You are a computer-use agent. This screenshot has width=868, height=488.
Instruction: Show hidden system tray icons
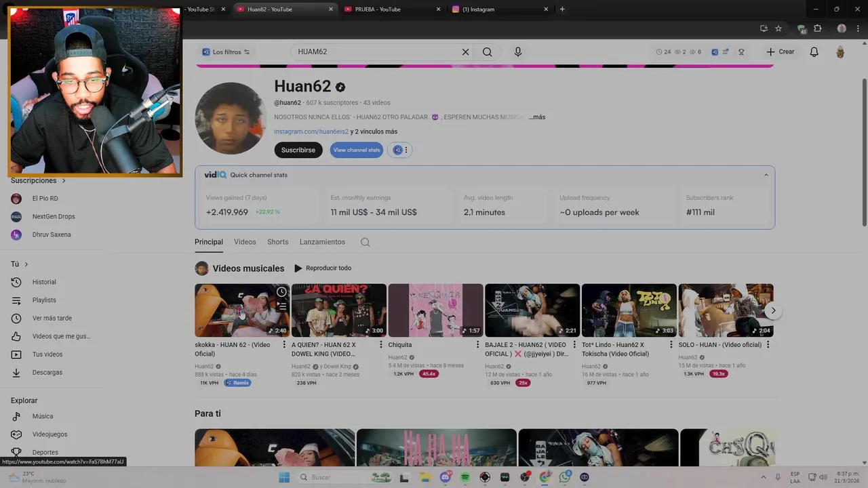tap(764, 477)
